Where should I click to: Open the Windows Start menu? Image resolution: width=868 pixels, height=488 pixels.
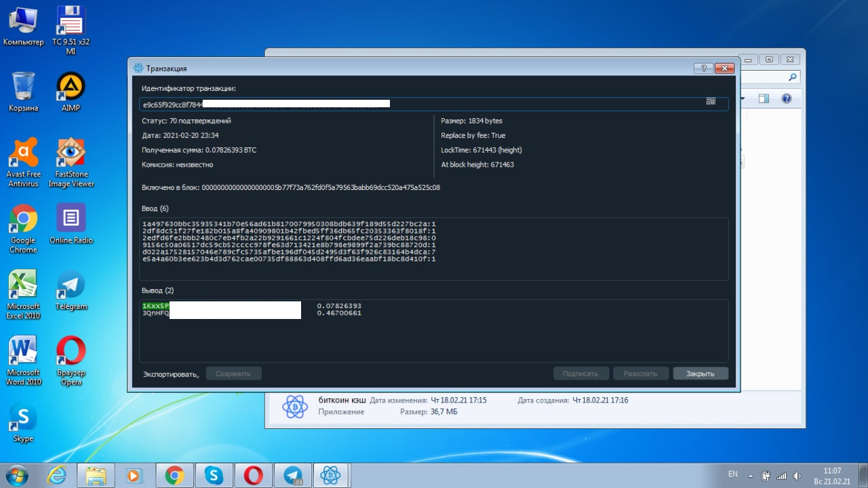[16, 474]
